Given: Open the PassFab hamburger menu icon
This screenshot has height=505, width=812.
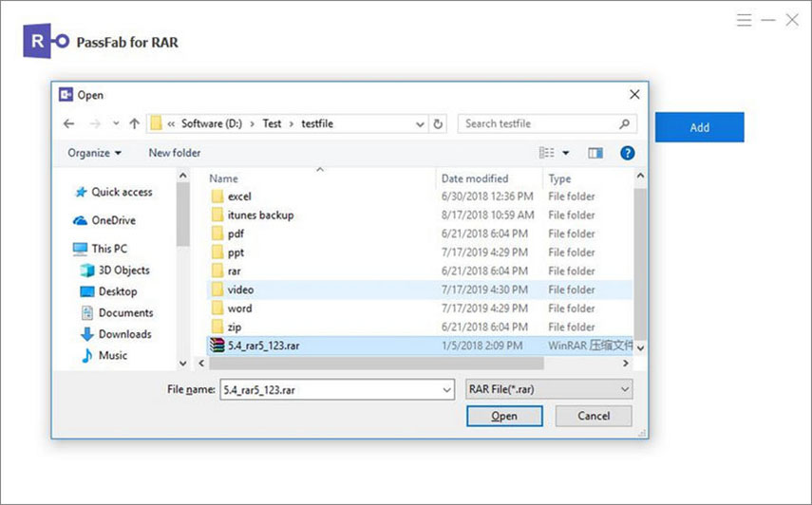Looking at the screenshot, I should (x=745, y=20).
